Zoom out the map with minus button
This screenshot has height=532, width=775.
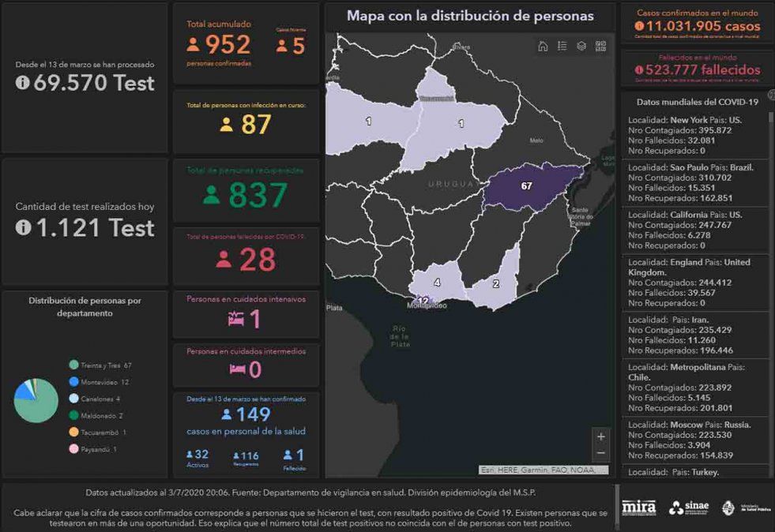point(601,453)
